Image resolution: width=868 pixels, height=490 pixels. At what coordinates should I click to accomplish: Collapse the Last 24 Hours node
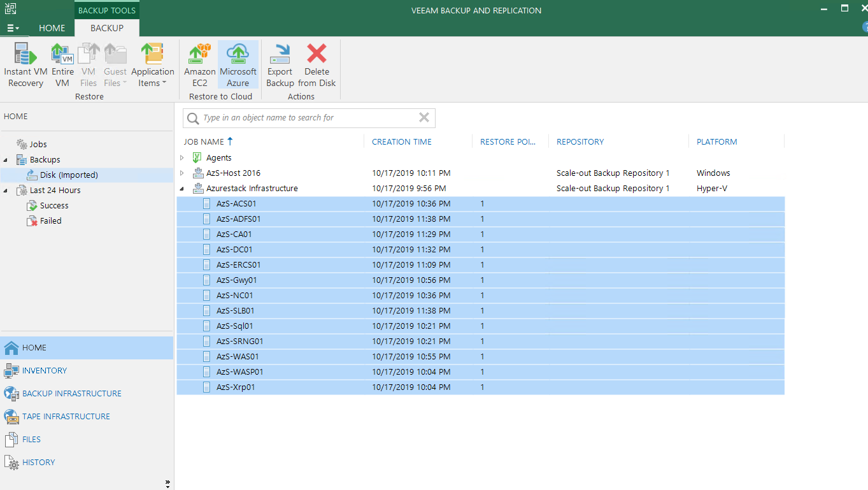click(x=6, y=191)
